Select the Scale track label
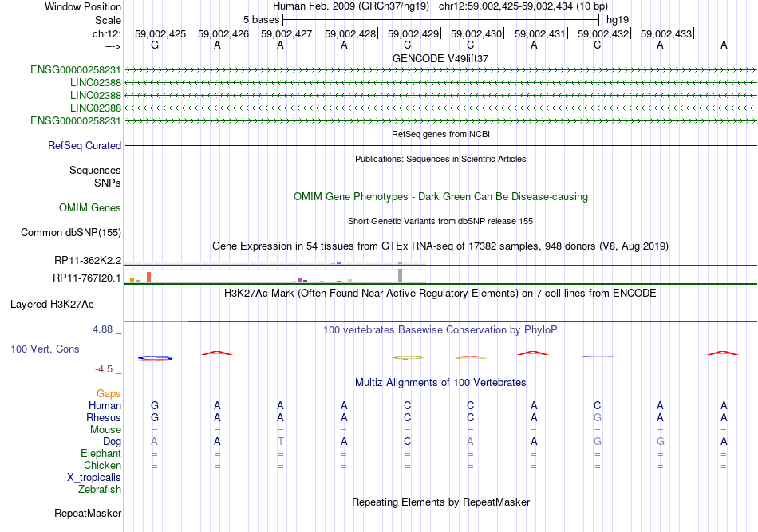The width and height of the screenshot is (758, 532). point(108,20)
